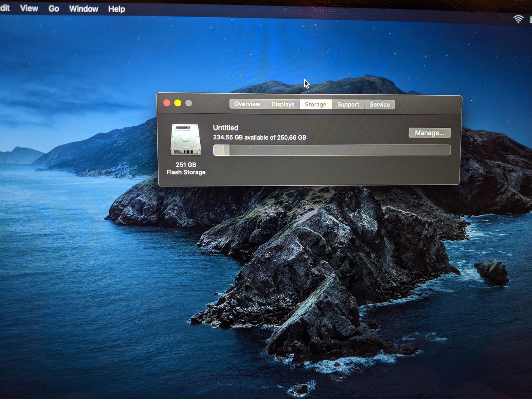Open the Go menu
This screenshot has width=532, height=399.
(x=54, y=8)
